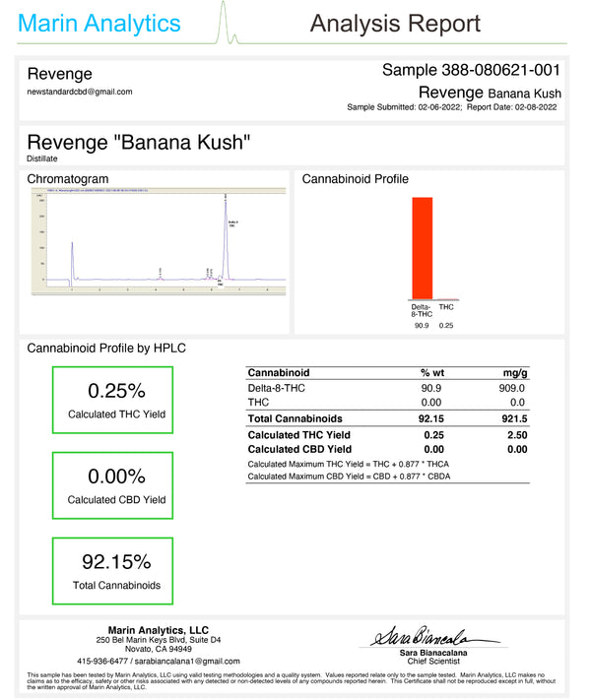Screen dimensions: 591x700
Task: Select the 0.00% Calculated CBD Yield box
Action: click(112, 485)
